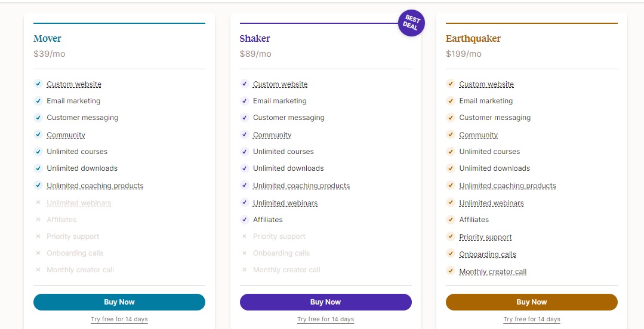Click the X icon next to Mover's Affiliates
The width and height of the screenshot is (644, 329).
[38, 220]
